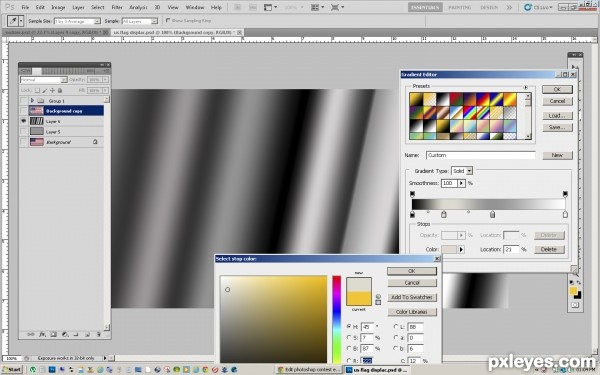Click the gradient Name input field
This screenshot has height=375, width=600.
(481, 155)
